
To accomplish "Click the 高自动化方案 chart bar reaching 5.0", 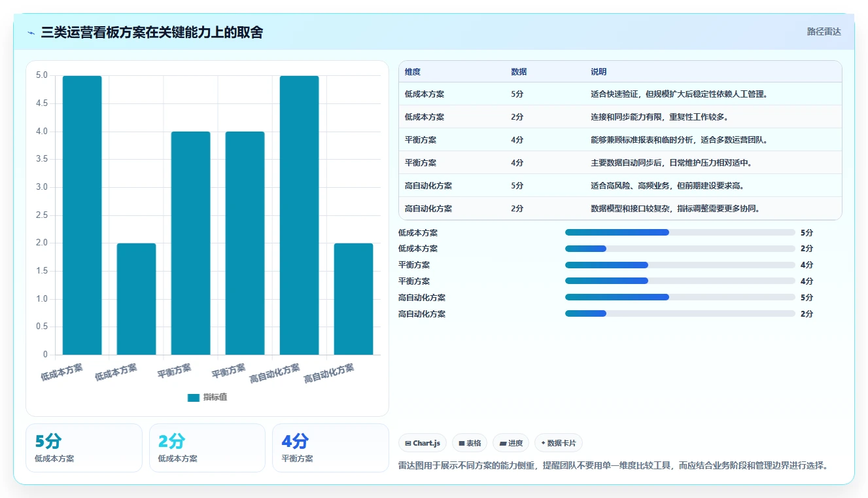I will pyautogui.click(x=299, y=215).
